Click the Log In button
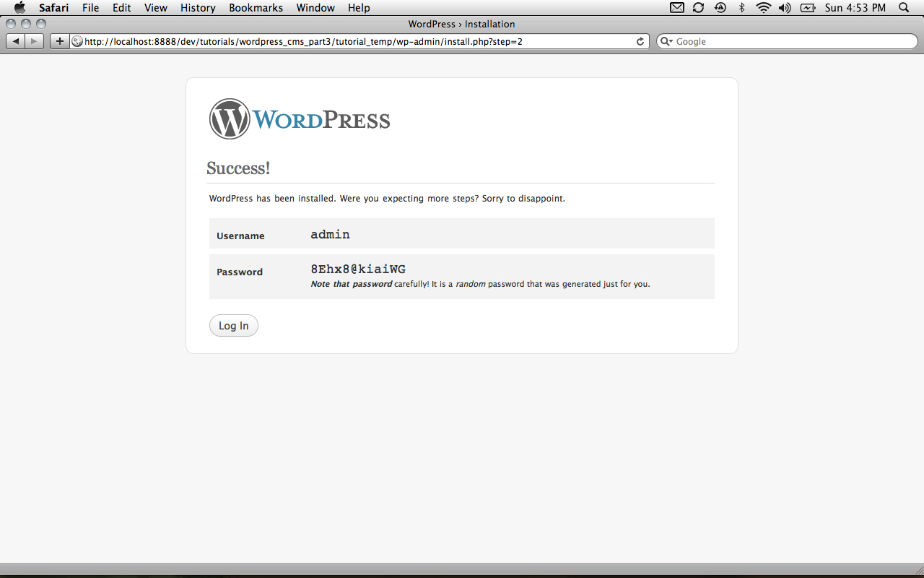Image resolution: width=924 pixels, height=578 pixels. 234,326
